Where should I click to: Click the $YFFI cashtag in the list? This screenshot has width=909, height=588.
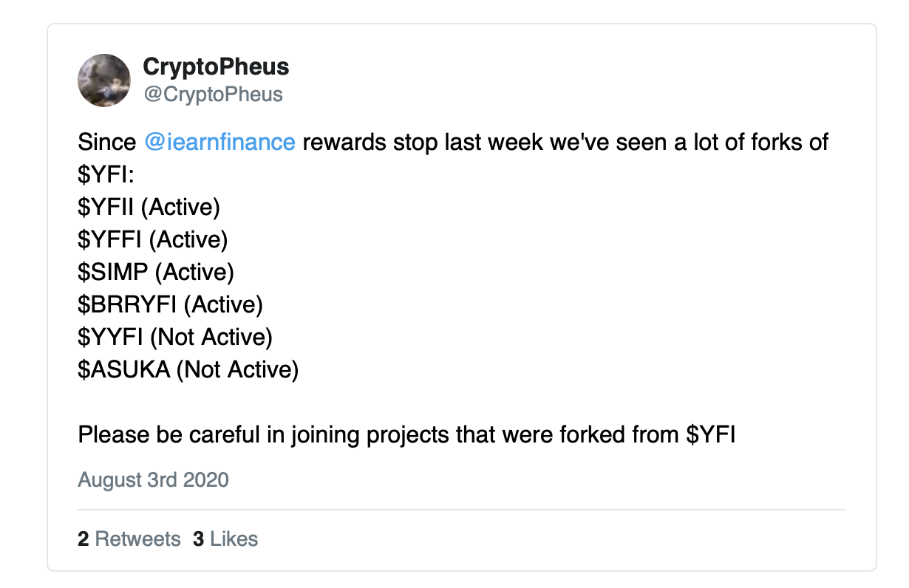coord(110,239)
